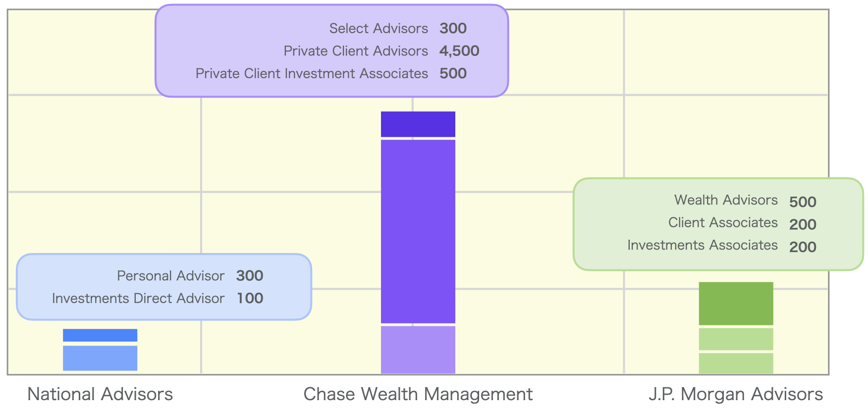Select the dark blue National Advisors bar segment
This screenshot has width=868, height=414.
click(100, 335)
